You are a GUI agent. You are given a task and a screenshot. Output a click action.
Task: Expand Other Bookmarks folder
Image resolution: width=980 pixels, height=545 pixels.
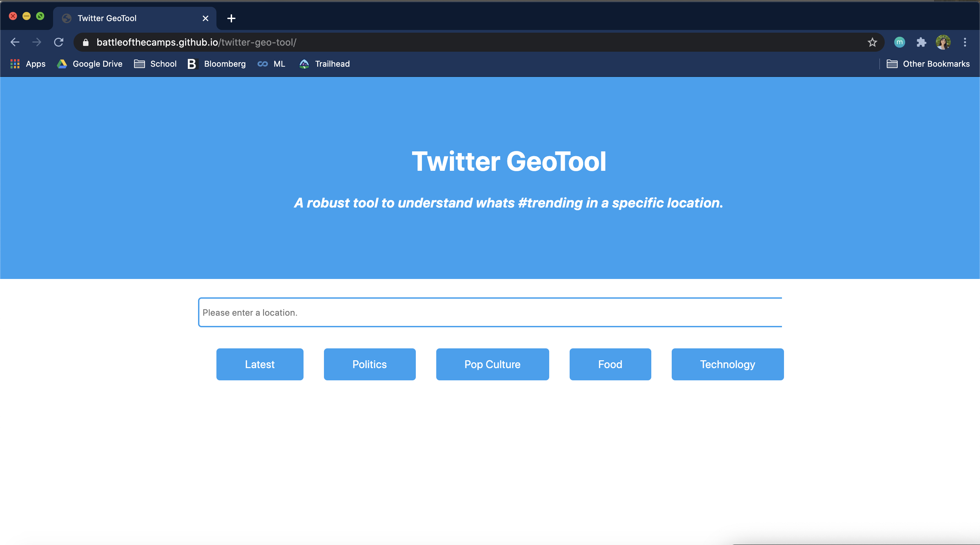pyautogui.click(x=928, y=64)
